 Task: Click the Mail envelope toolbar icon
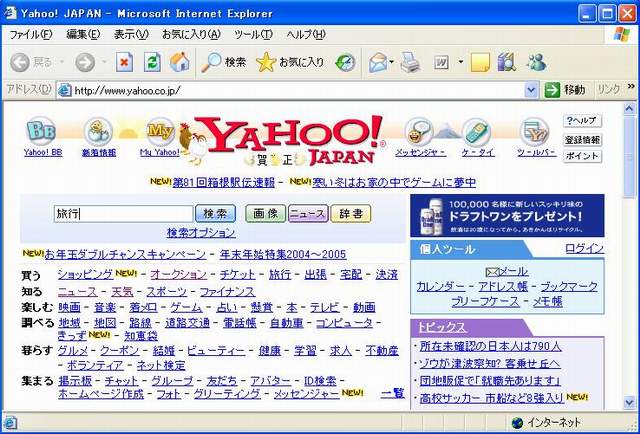click(x=378, y=63)
